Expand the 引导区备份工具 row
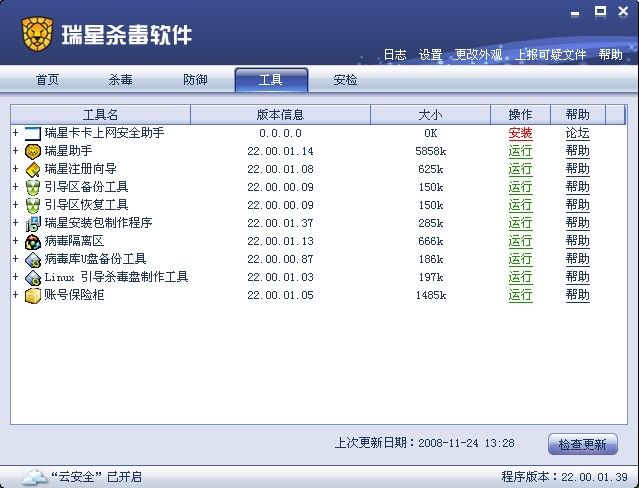The width and height of the screenshot is (639, 488). [15, 187]
